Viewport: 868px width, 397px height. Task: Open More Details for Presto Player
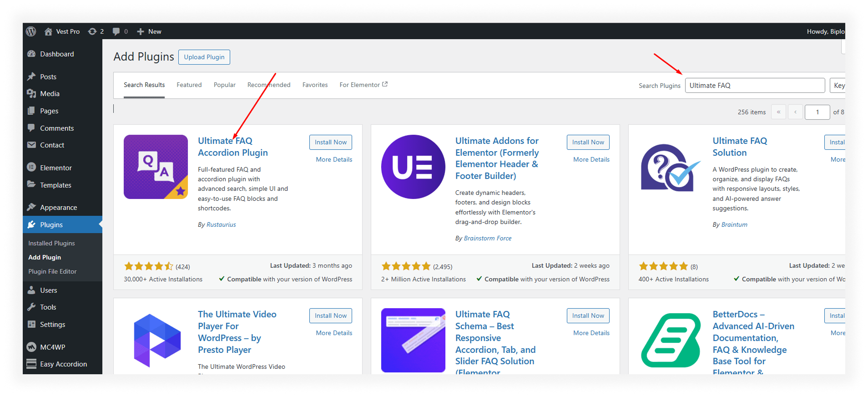334,333
